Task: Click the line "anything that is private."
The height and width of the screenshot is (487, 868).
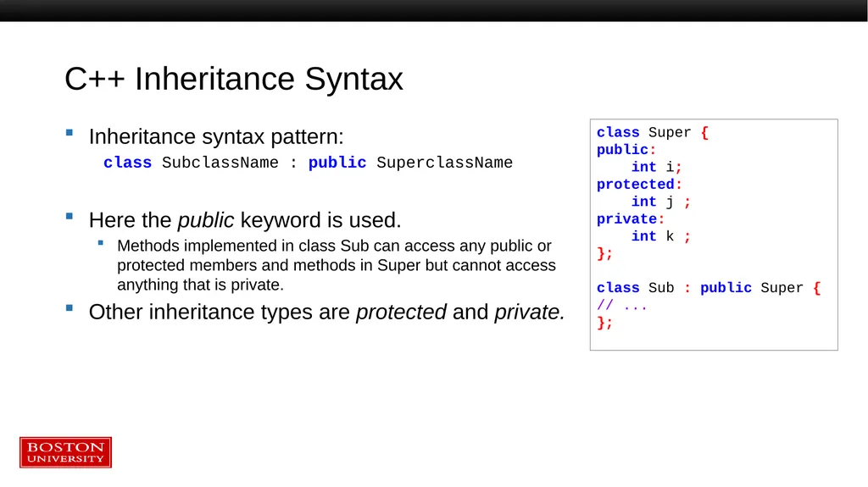Action: point(200,285)
